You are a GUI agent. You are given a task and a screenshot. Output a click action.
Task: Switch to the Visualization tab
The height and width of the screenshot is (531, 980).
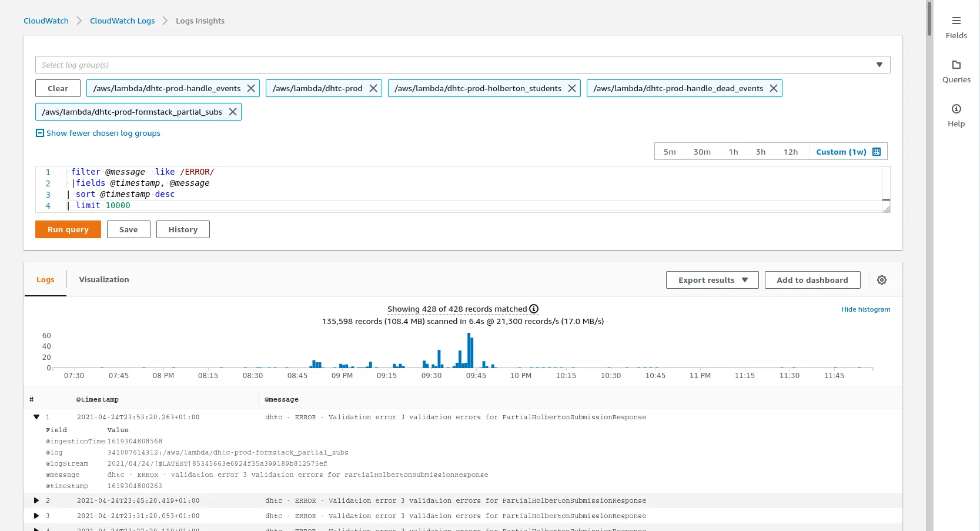click(104, 279)
